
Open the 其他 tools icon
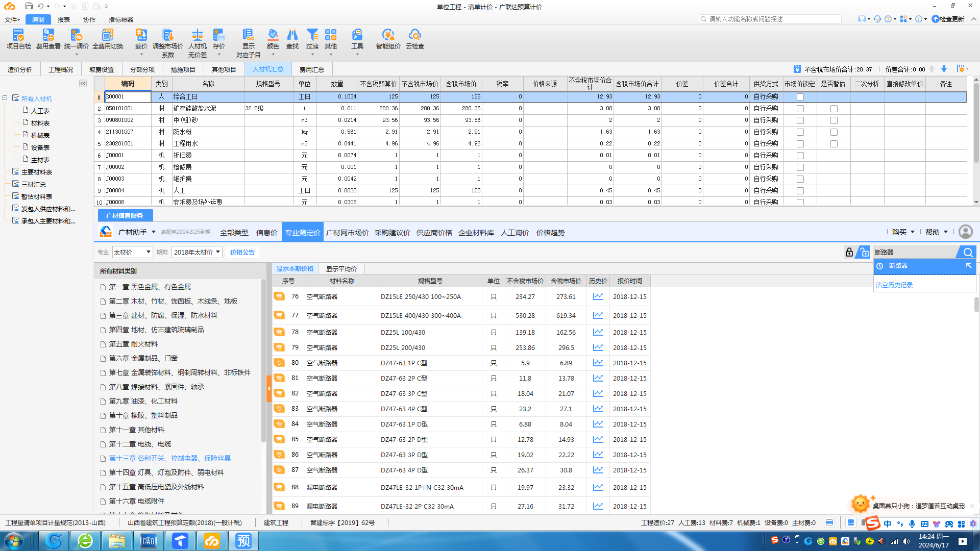(331, 39)
